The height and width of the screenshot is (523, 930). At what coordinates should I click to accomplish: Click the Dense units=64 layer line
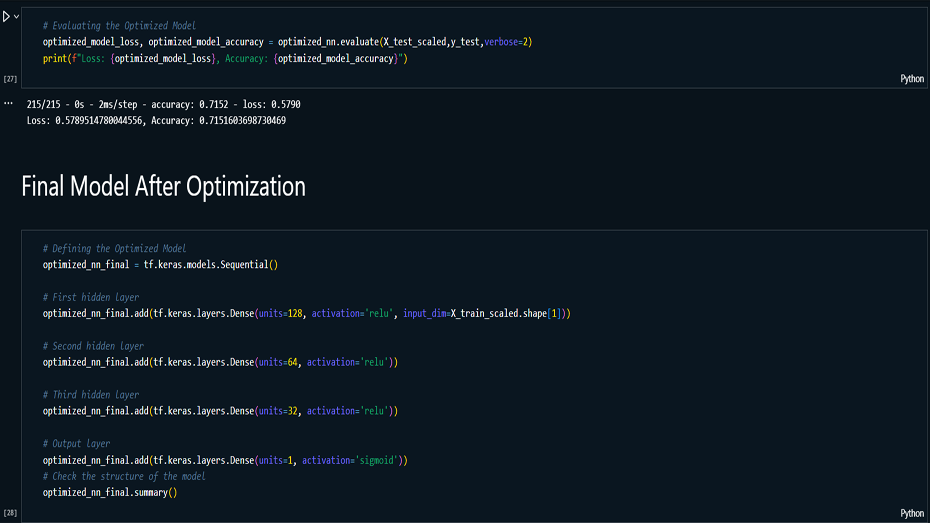tap(220, 362)
